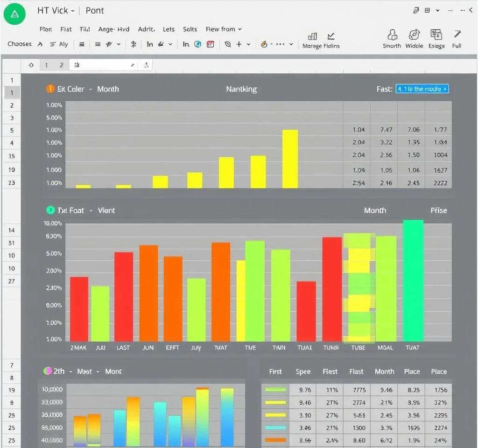Toggle the multicolor 2th chart indicator

pos(47,371)
